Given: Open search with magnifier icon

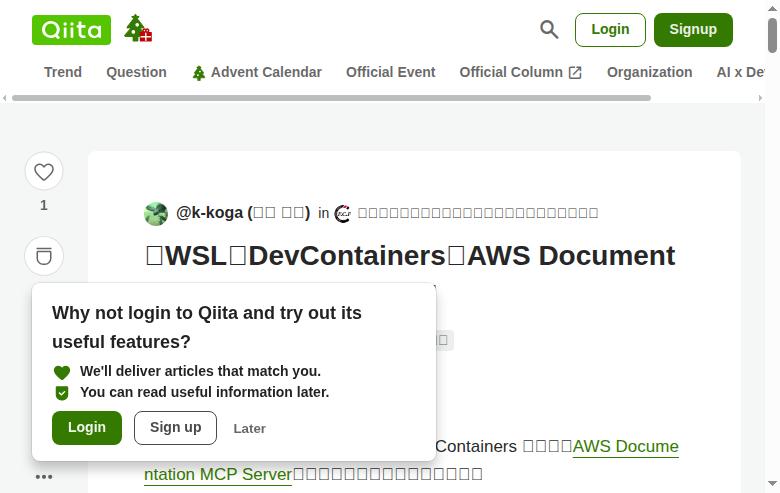Looking at the screenshot, I should click(549, 30).
